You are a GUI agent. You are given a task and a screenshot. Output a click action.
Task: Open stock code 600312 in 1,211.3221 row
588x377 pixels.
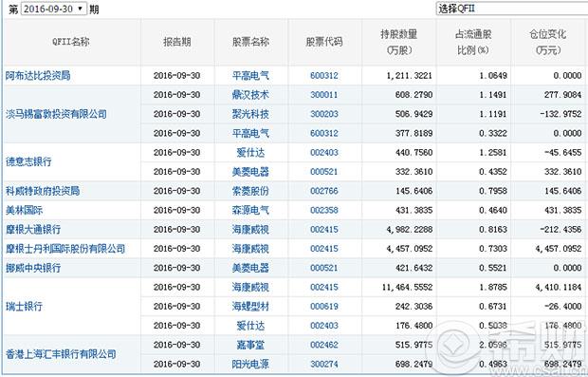324,75
